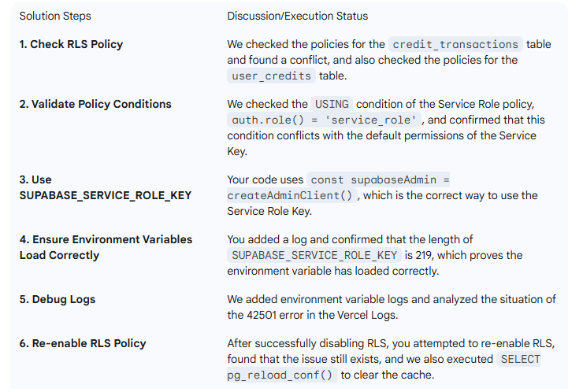
Task: Select the "2. Validate Policy Conditions" step title
Action: 95,104
